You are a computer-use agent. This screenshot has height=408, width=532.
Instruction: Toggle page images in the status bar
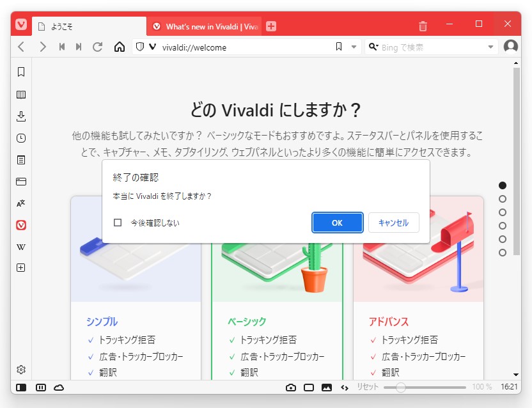click(327, 387)
